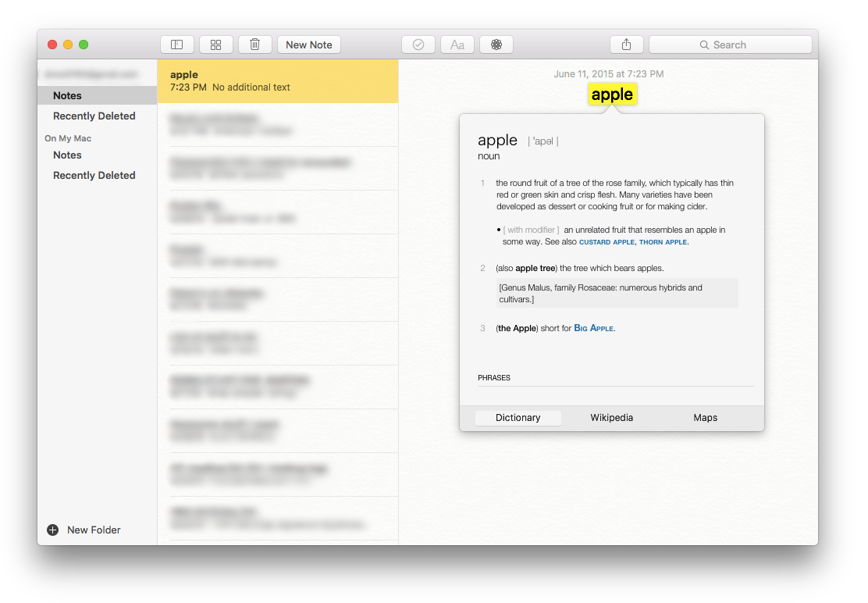Create a new note with New Note
This screenshot has width=868, height=603.
coord(309,45)
